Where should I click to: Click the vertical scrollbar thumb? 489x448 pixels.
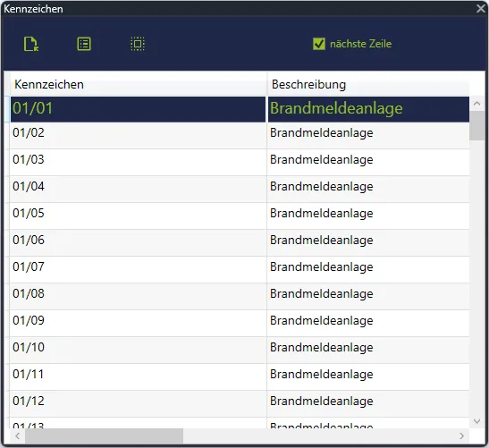tap(476, 126)
